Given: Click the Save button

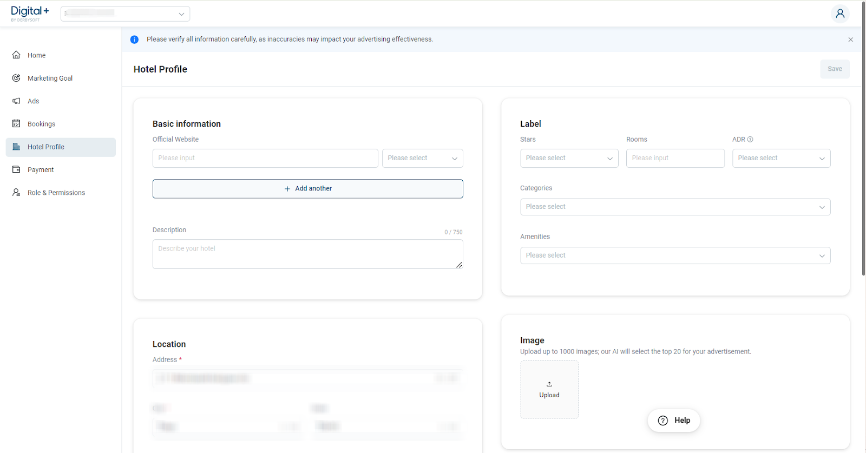Looking at the screenshot, I should click(835, 69).
